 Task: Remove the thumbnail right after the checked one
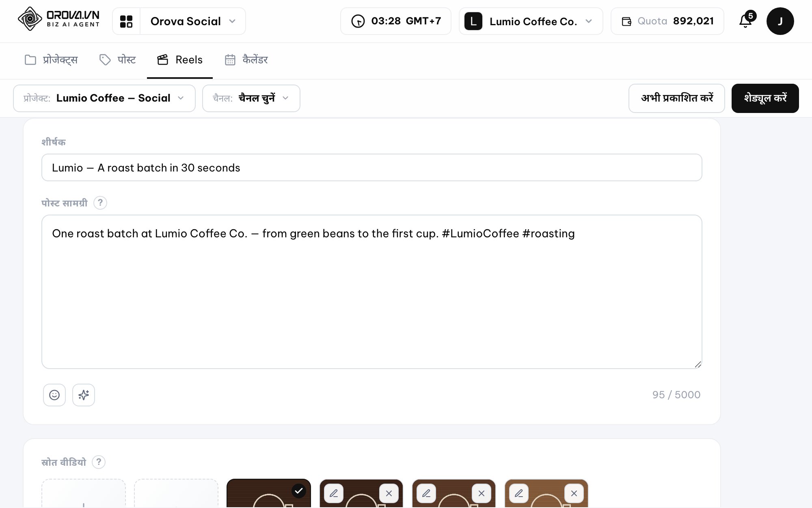(x=389, y=493)
